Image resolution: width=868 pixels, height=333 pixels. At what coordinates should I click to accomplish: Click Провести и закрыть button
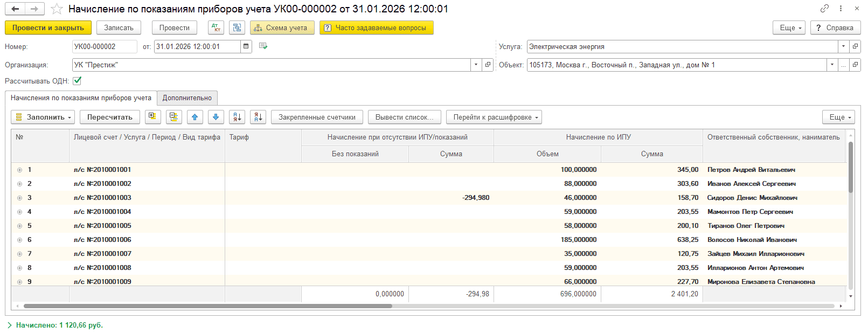(48, 28)
